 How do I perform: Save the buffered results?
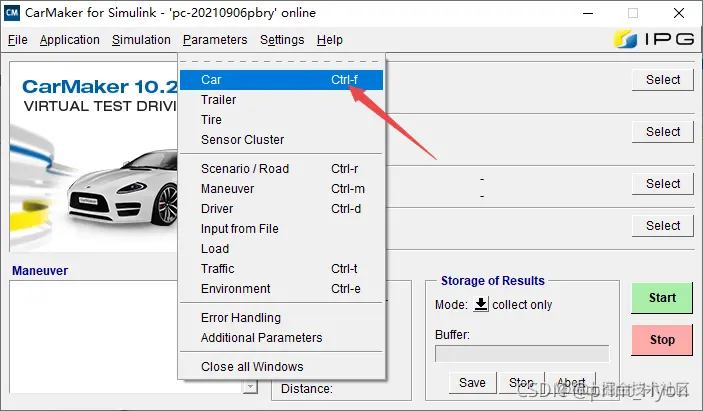[x=473, y=383]
